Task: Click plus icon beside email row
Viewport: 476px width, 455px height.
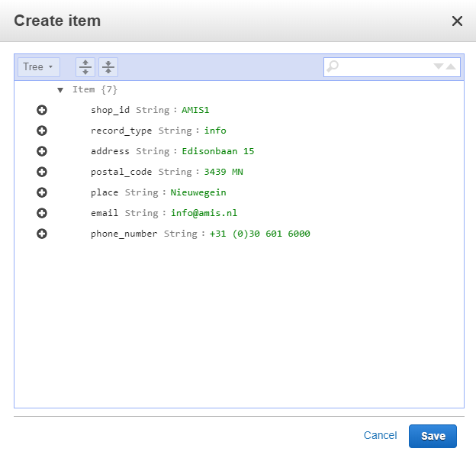Action: [x=42, y=213]
